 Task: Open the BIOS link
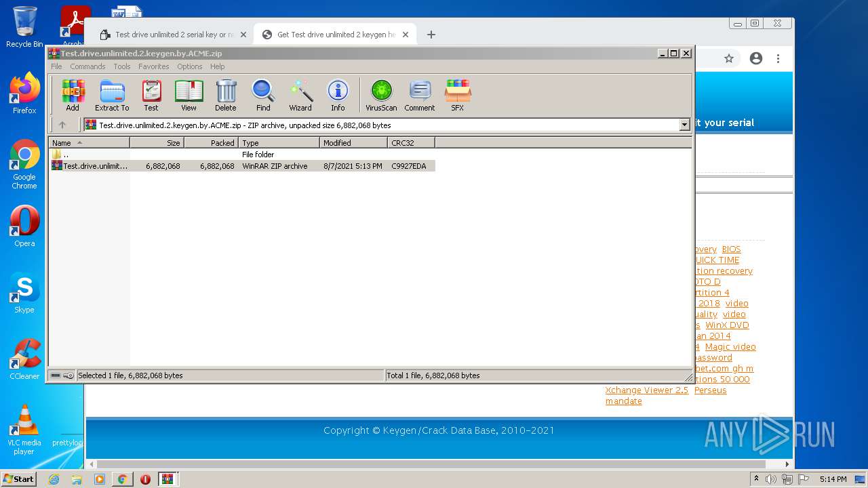(731, 249)
